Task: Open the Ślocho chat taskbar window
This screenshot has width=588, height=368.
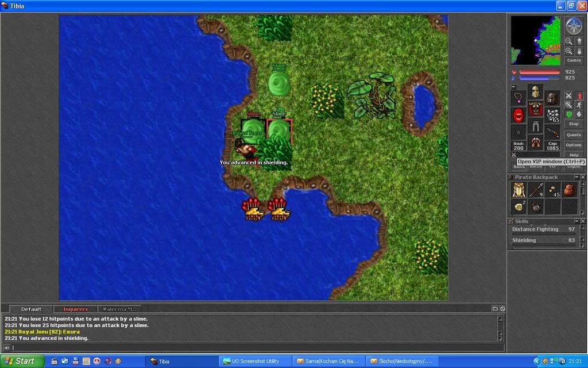Action: (401, 361)
